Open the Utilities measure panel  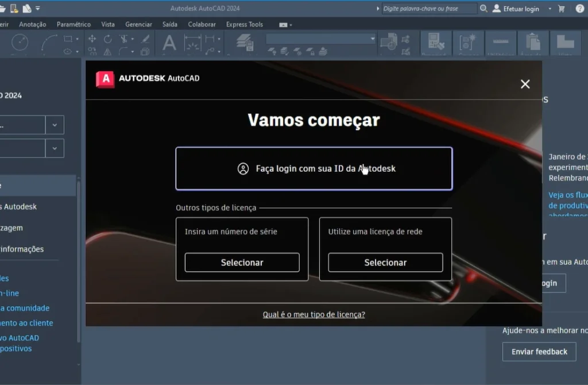coord(500,42)
